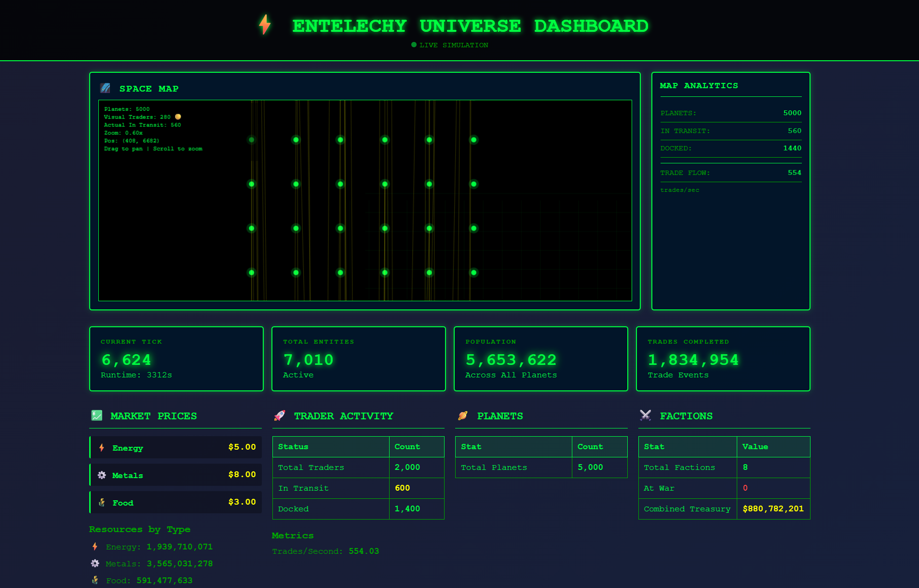Click the rocket icon in Trader Activity header
This screenshot has width=919, height=588.
[x=280, y=415]
